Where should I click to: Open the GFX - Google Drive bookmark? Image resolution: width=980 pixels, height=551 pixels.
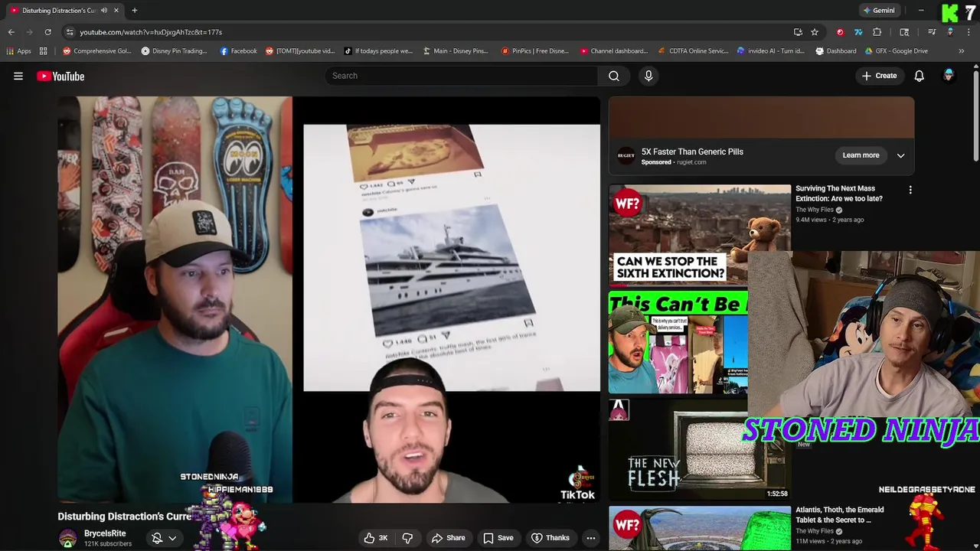[897, 51]
